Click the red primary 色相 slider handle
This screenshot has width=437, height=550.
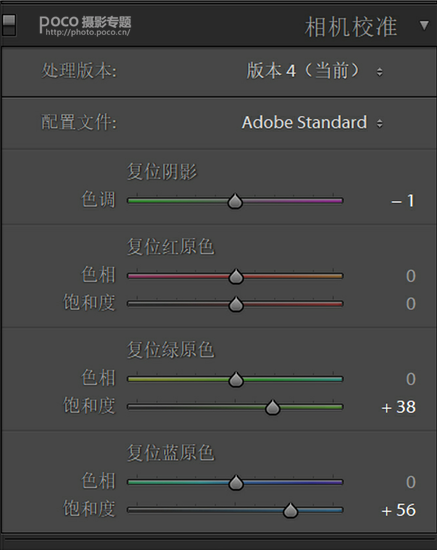236,276
